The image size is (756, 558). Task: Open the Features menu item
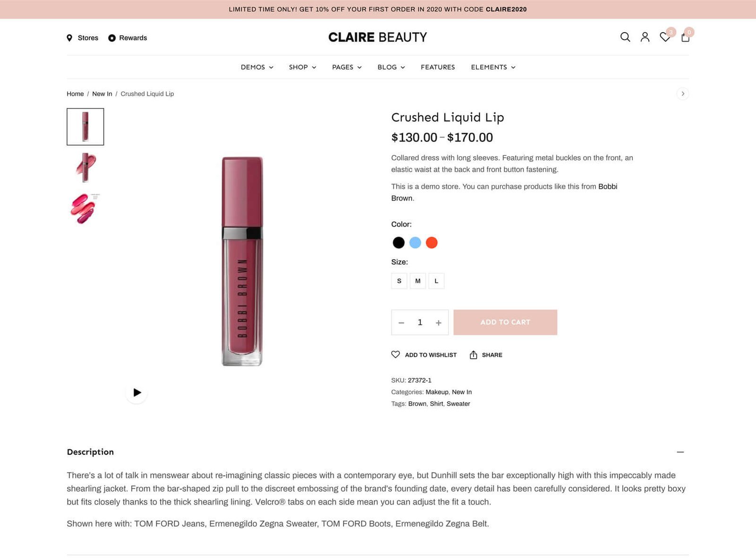tap(438, 67)
